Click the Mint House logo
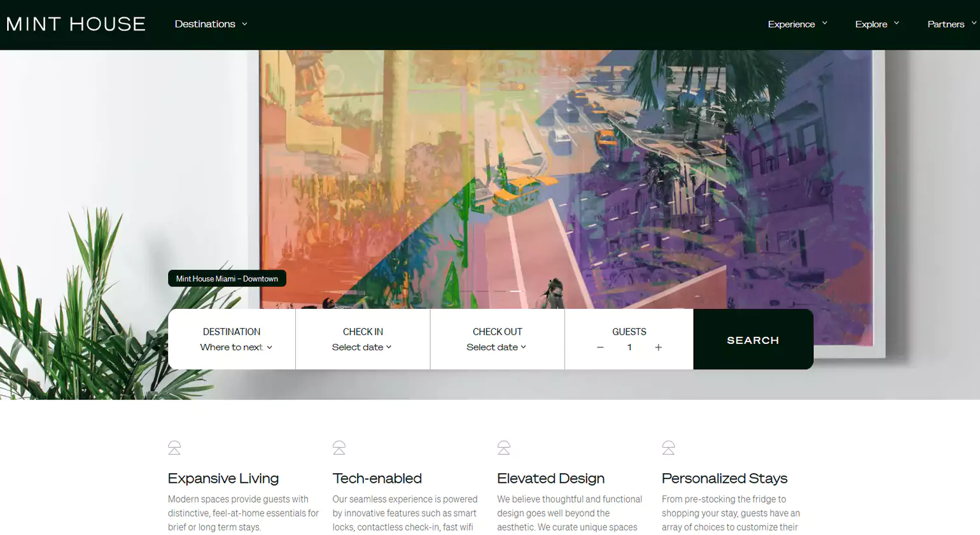Viewport: 980px width, 535px height. (76, 24)
